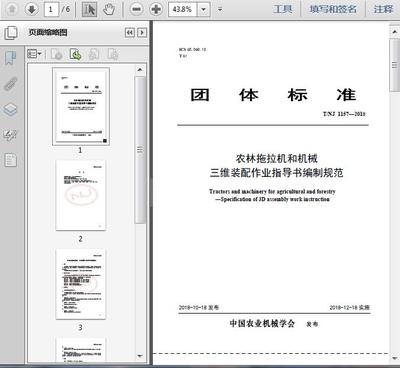Image resolution: width=400 pixels, height=368 pixels.
Task: Open the Bookmarks panel
Action: [x=10, y=58]
